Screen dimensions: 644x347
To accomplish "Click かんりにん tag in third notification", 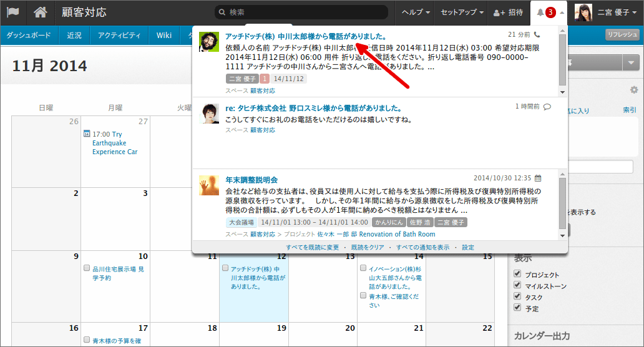I will tap(389, 222).
